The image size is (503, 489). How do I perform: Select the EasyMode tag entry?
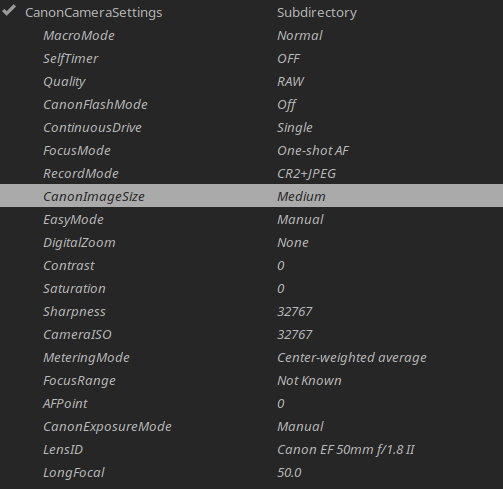[251, 220]
